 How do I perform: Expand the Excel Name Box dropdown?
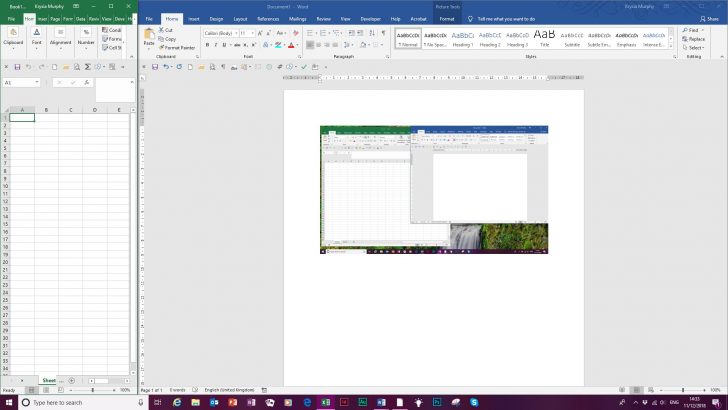pos(38,82)
